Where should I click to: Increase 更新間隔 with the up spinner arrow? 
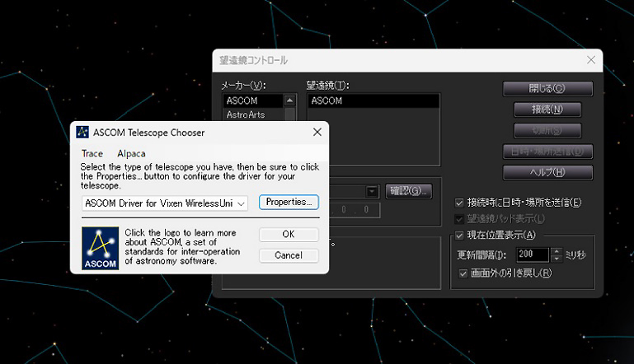point(557,251)
